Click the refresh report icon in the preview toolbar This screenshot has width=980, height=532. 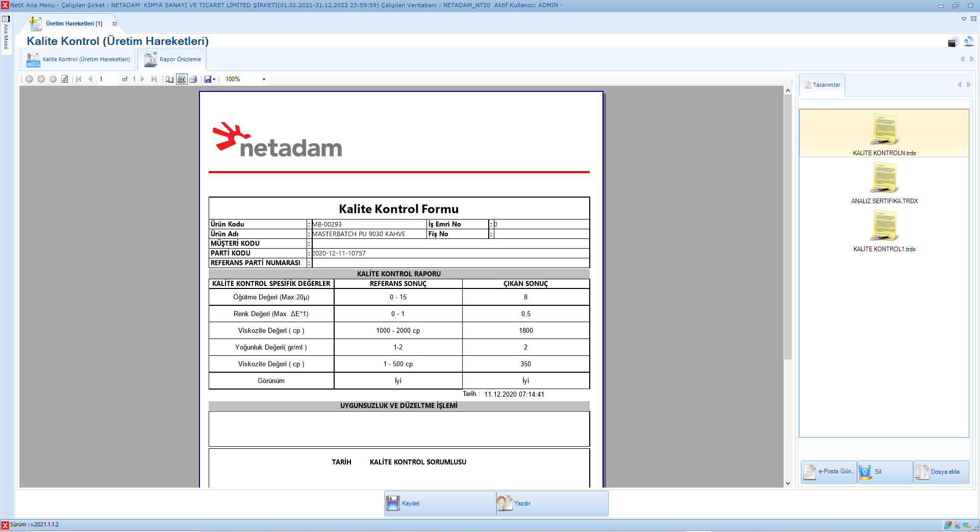[x=65, y=79]
